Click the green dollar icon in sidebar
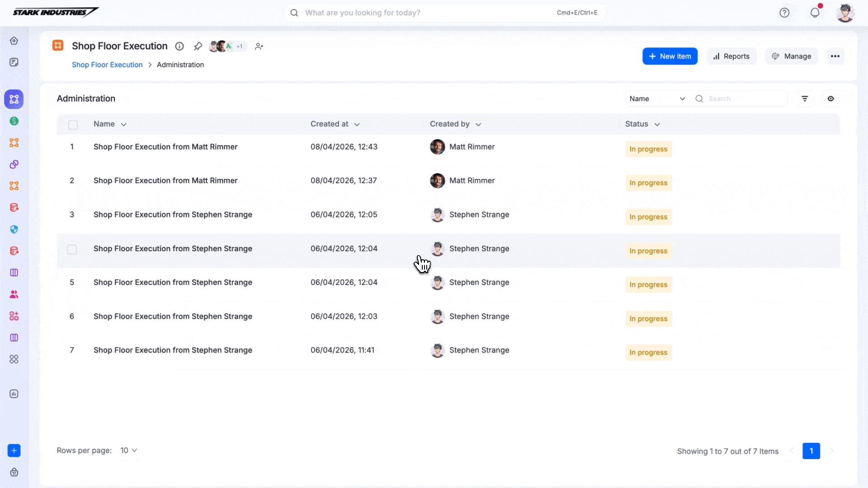Viewport: 868px width, 488px height. 14,121
